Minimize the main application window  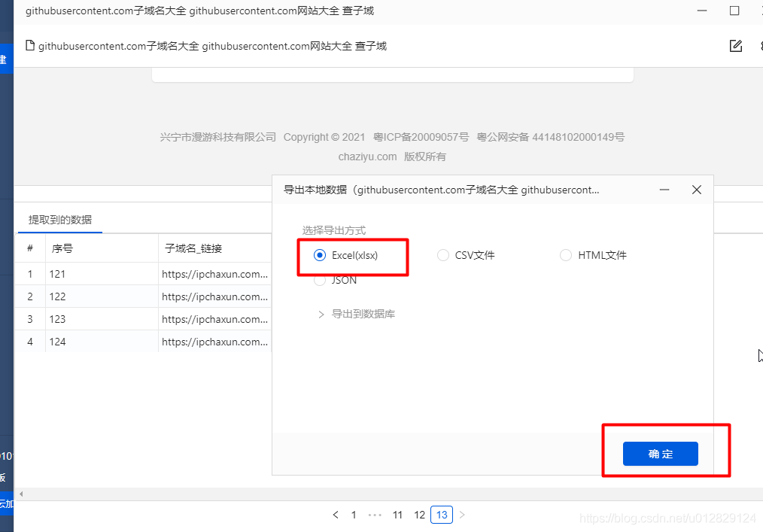pyautogui.click(x=702, y=11)
